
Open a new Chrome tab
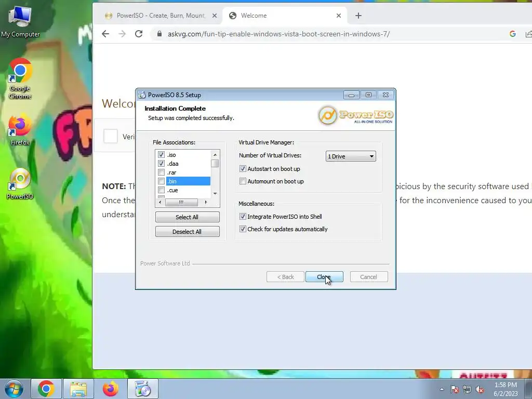(x=358, y=16)
